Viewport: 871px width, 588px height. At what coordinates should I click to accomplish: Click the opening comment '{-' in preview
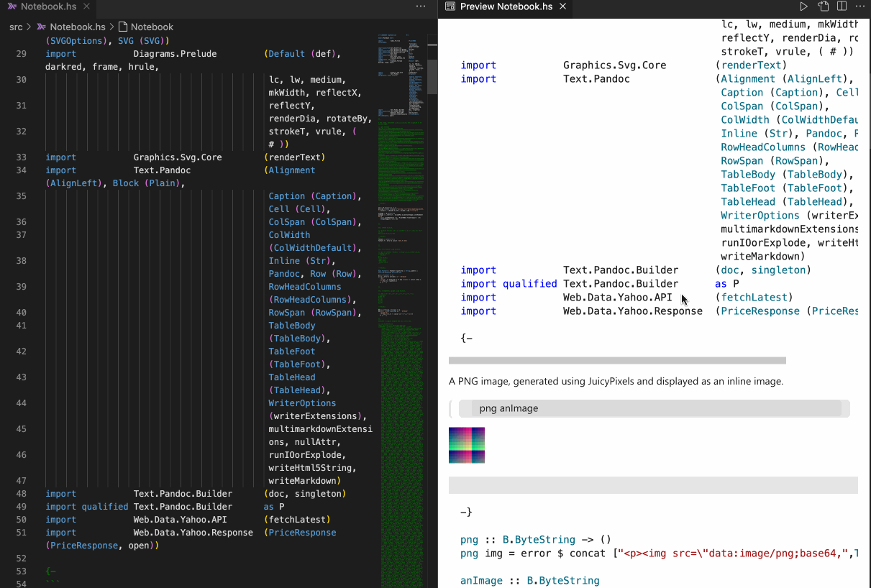coord(466,339)
